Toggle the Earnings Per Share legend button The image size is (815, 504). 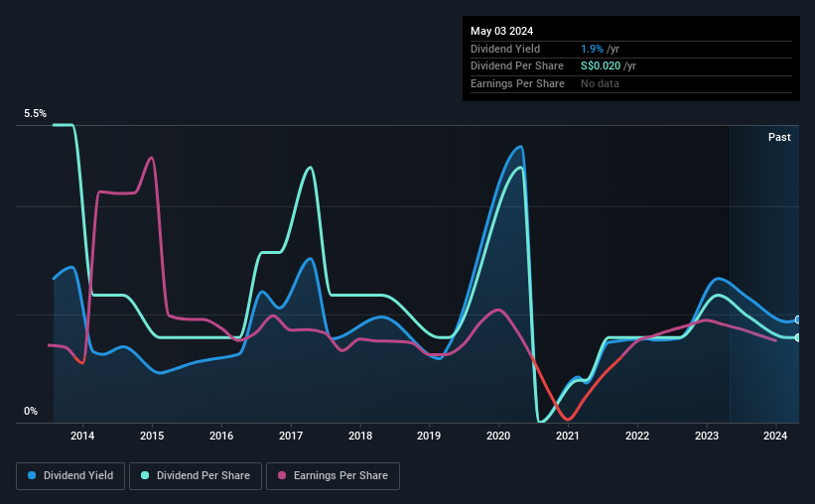(333, 476)
